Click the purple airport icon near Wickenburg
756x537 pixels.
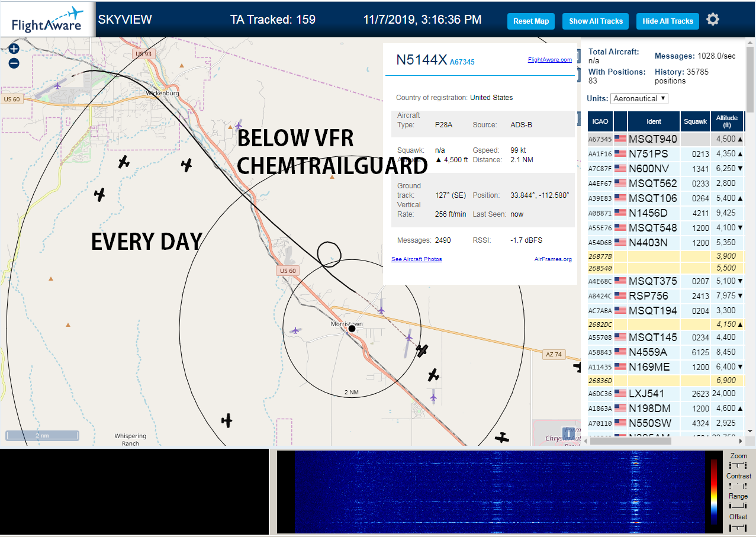click(x=57, y=85)
